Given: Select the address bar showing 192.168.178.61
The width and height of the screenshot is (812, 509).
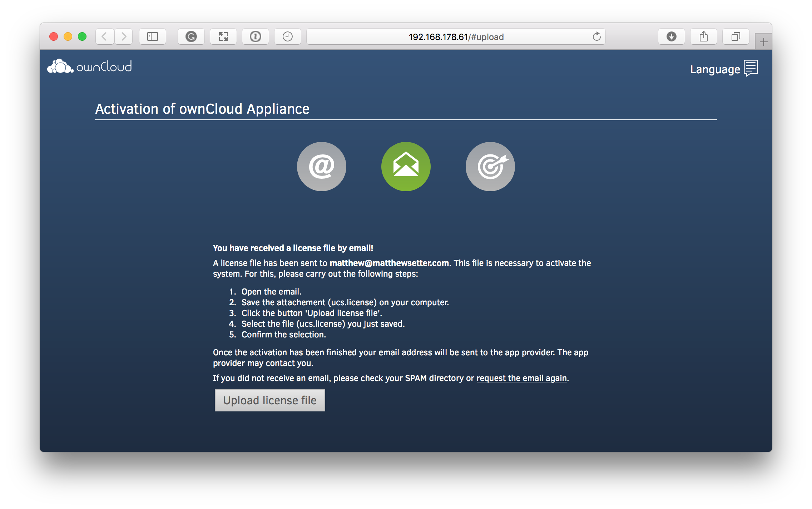Looking at the screenshot, I should point(456,36).
